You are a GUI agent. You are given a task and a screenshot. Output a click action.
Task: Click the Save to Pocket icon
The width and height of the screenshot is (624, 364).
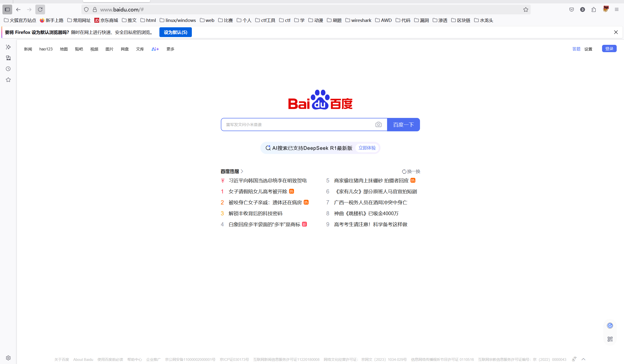point(571,10)
